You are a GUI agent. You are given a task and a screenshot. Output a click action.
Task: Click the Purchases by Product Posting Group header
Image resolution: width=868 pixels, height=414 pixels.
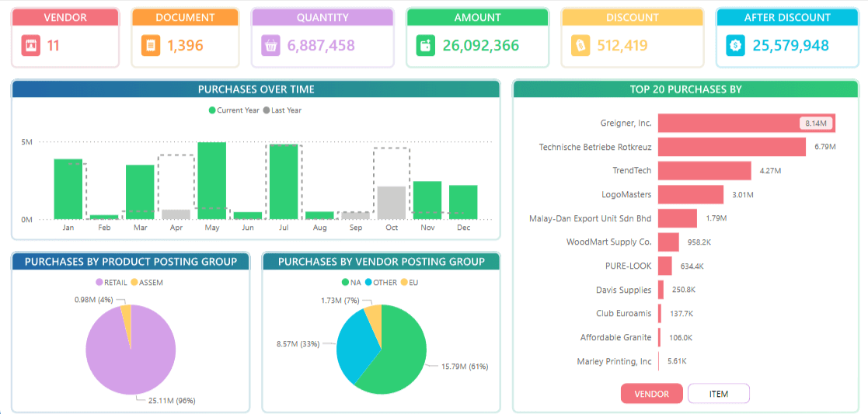pyautogui.click(x=131, y=261)
